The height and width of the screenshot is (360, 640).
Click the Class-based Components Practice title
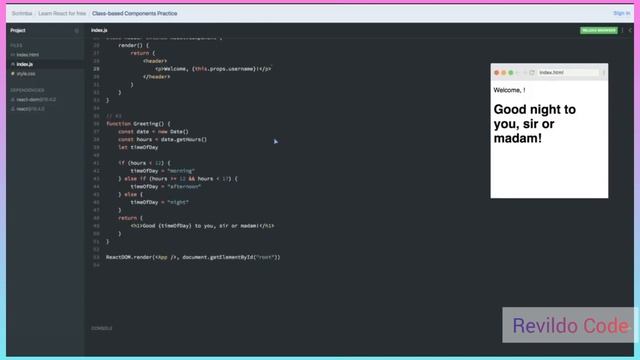(x=135, y=13)
